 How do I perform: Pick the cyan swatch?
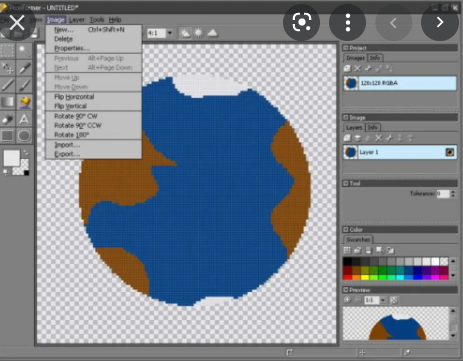(400, 276)
